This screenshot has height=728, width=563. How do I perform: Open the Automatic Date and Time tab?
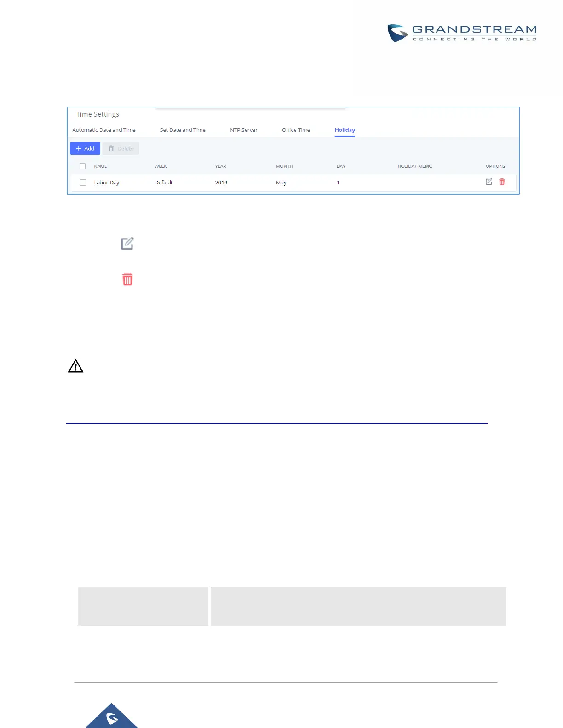[x=104, y=130]
